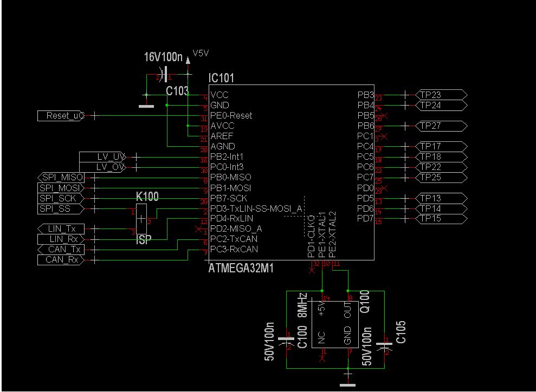This screenshot has width=536, height=392.
Task: Click the PC1 pin label
Action: click(366, 136)
